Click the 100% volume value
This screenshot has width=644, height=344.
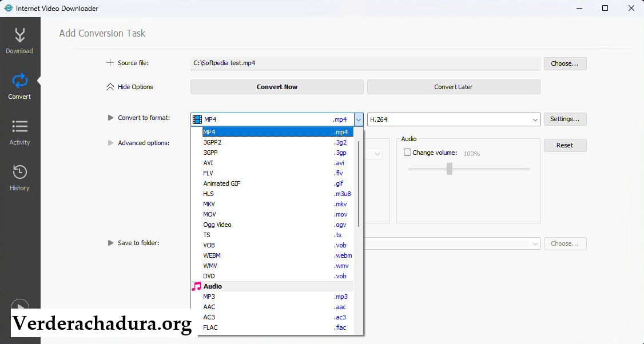[471, 154]
